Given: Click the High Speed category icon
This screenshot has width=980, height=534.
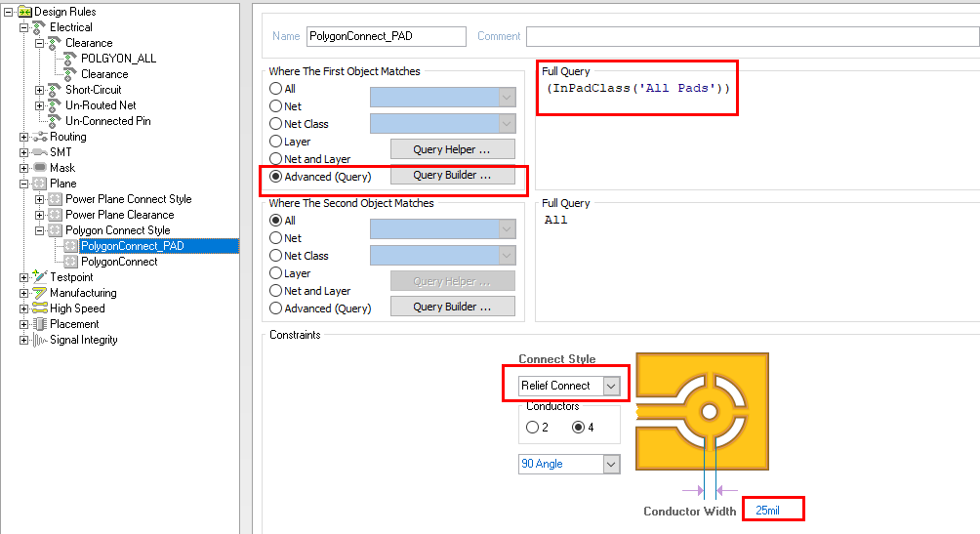Looking at the screenshot, I should 40,308.
